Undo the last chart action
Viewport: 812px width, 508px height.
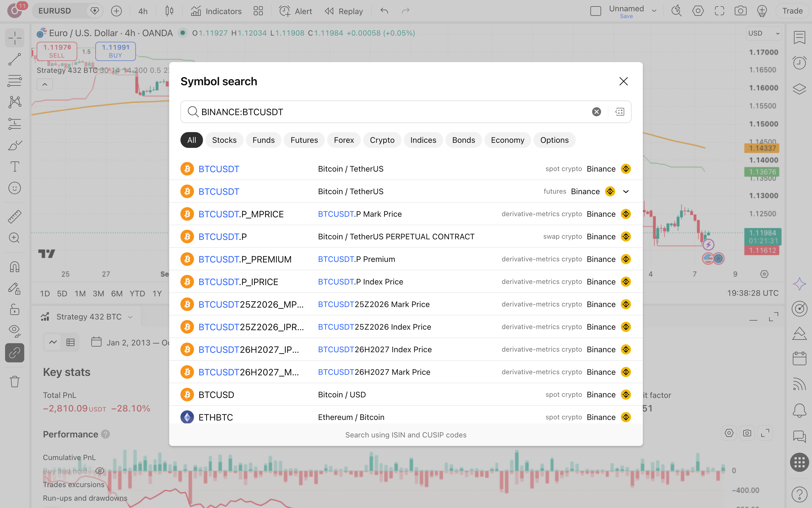pos(385,11)
